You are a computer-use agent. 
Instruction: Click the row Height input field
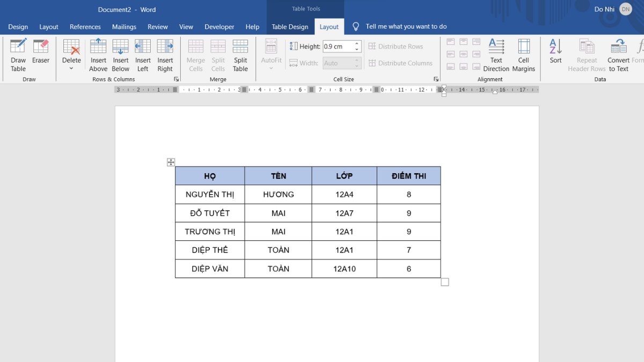338,47
